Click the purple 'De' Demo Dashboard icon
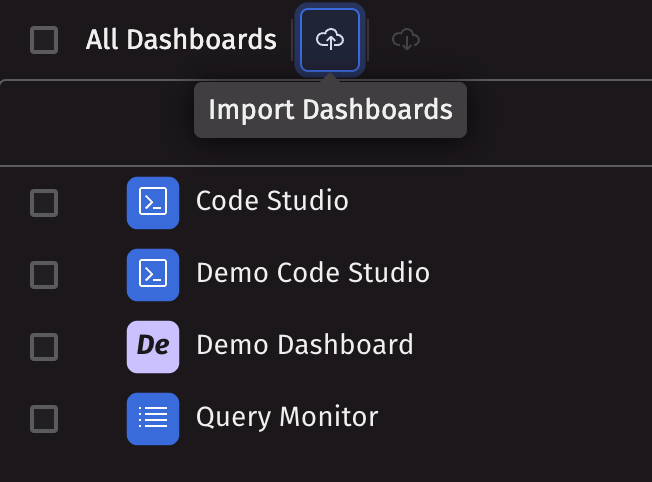652x482 pixels. [153, 346]
